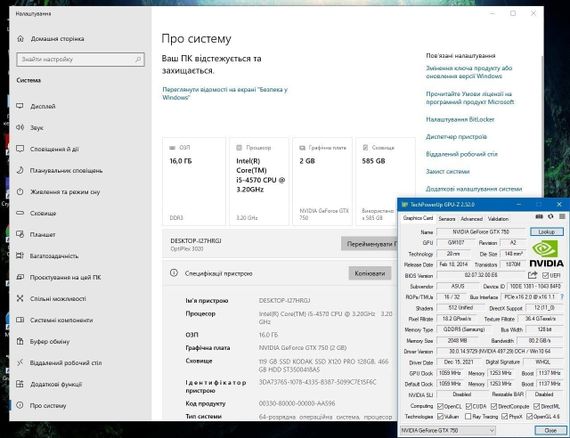Toggle the Vulkan checkbox

[440, 417]
